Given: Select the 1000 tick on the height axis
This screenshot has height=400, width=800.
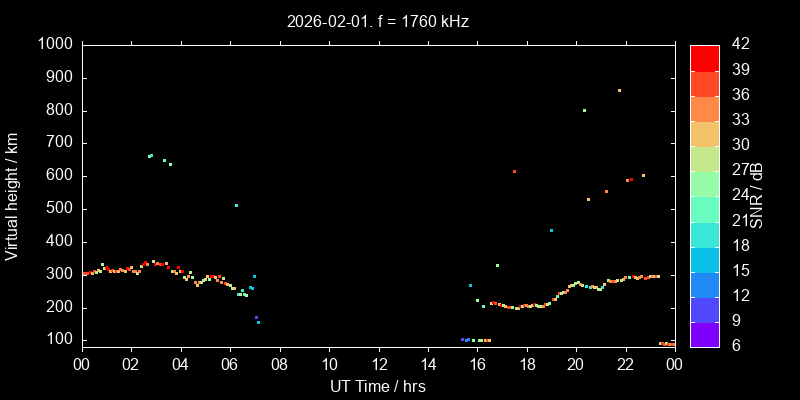Looking at the screenshot, I should click(x=54, y=44).
